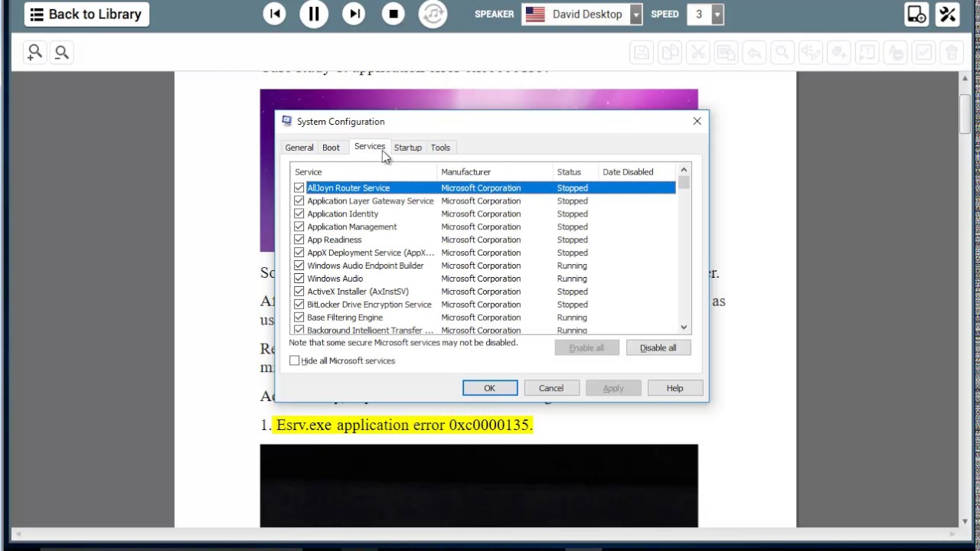Pause the reading playback
This screenshot has width=980, height=551.
point(314,14)
